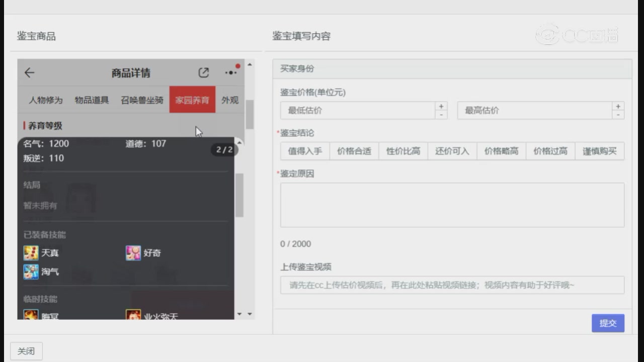Click the 关闭 button
Screen dimensions: 644x362
26,351
